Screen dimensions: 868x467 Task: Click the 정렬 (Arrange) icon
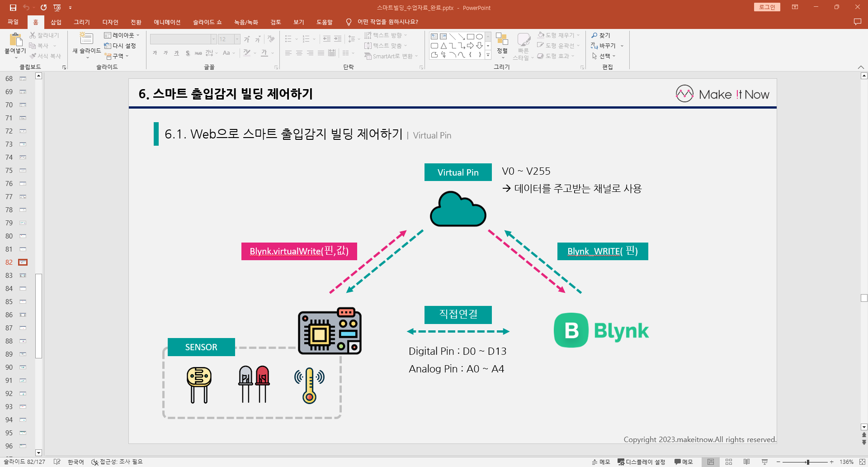[502, 39]
